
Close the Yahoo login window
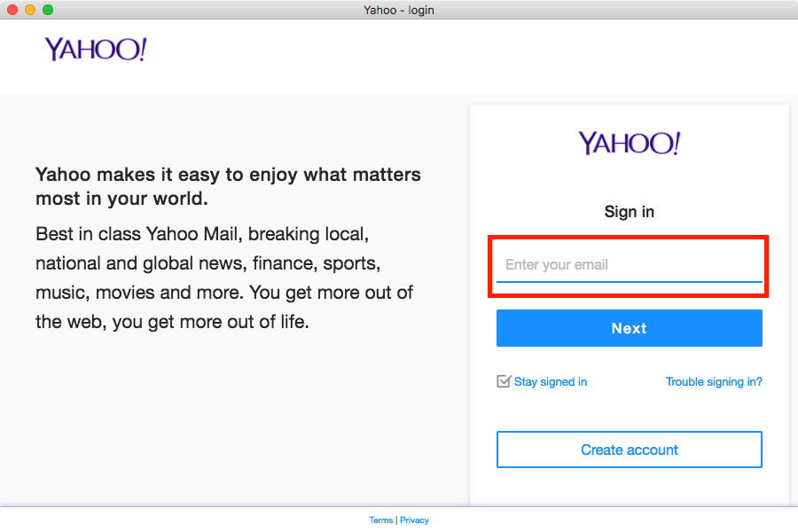click(x=12, y=10)
